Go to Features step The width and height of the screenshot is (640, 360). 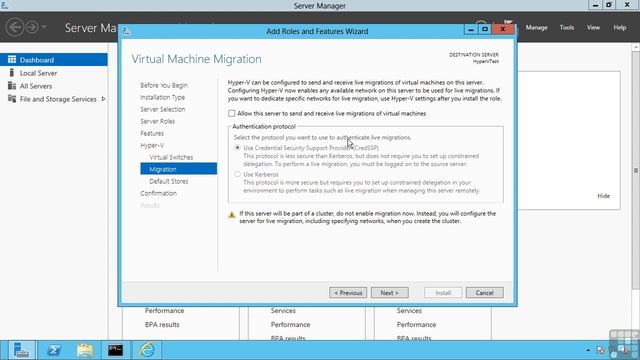point(152,133)
